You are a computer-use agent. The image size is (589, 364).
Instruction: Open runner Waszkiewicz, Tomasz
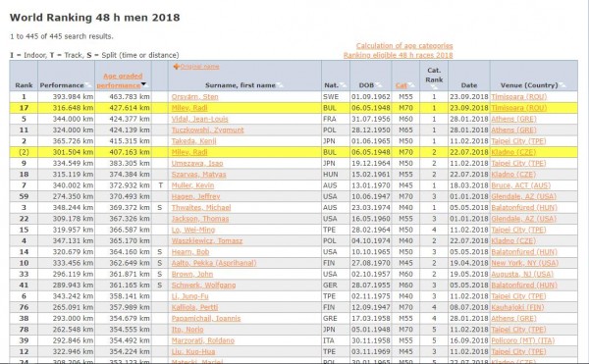coord(207,241)
